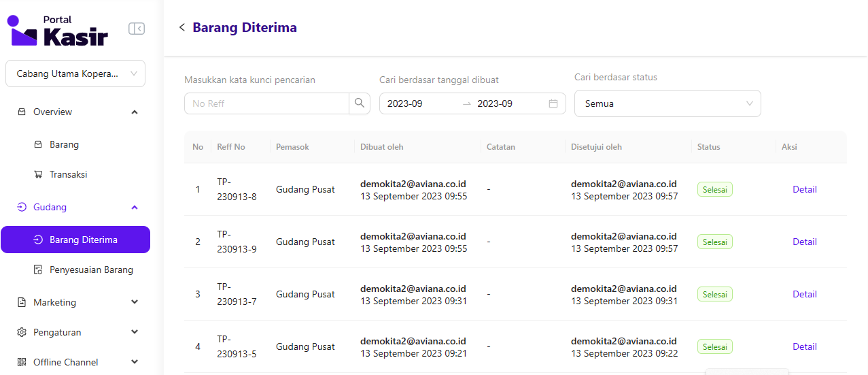Open Transaksi with the cart icon

pyautogui.click(x=68, y=174)
